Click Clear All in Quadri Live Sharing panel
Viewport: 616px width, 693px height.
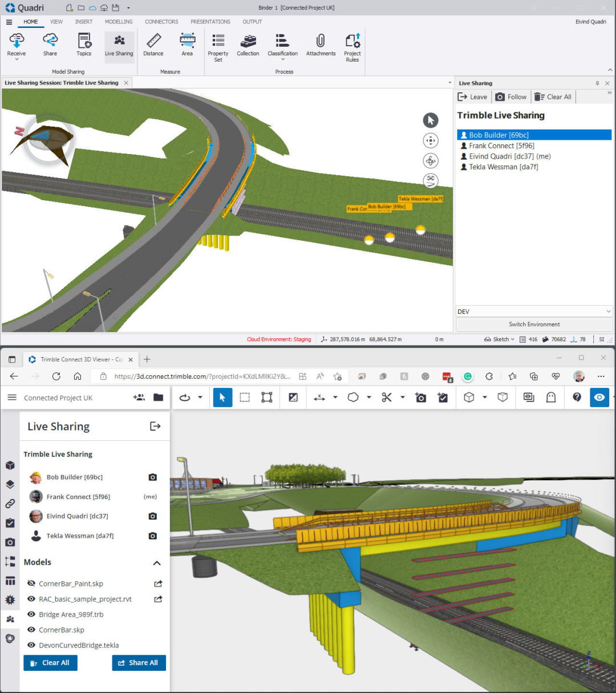coord(553,97)
